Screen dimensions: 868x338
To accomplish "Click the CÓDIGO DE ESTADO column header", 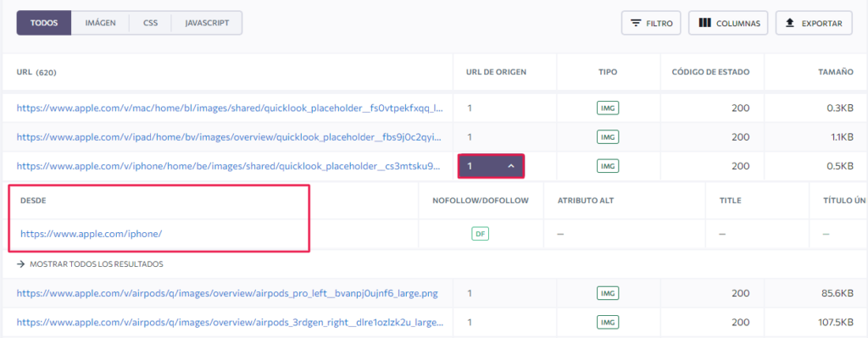I will pos(711,72).
